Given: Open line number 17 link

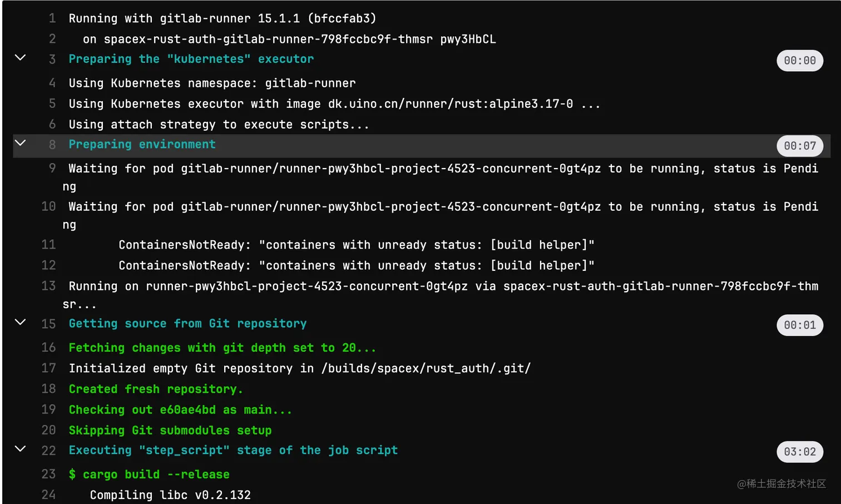Looking at the screenshot, I should (49, 368).
